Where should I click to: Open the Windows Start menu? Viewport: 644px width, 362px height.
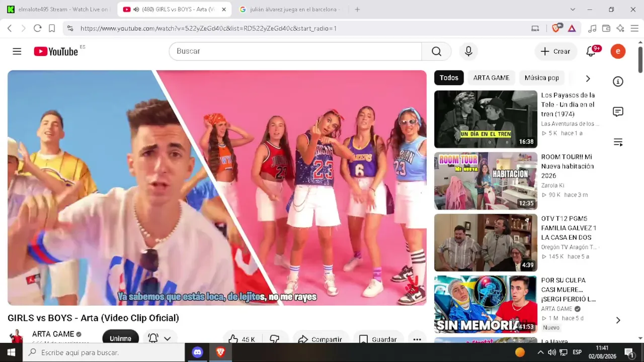click(x=11, y=352)
